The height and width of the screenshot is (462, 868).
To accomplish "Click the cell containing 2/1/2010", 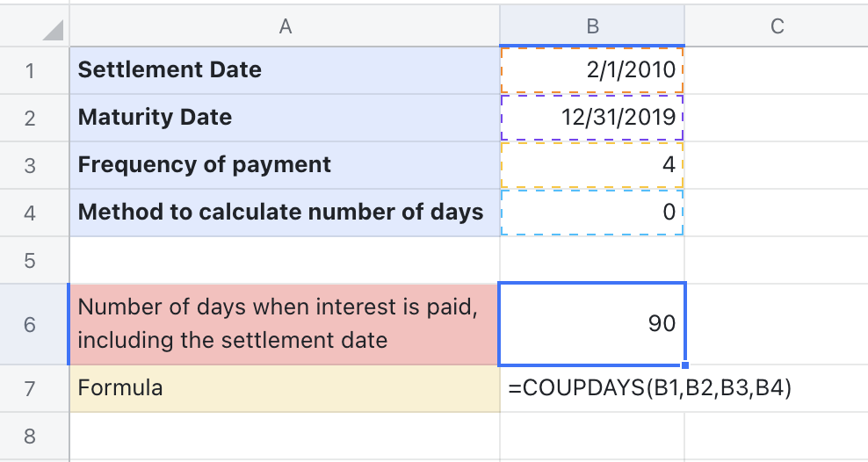I will [x=592, y=70].
